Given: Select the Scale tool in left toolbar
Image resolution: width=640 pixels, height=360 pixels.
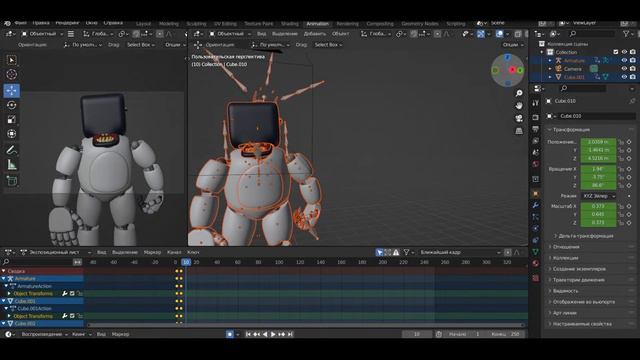Looking at the screenshot, I should (11, 120).
